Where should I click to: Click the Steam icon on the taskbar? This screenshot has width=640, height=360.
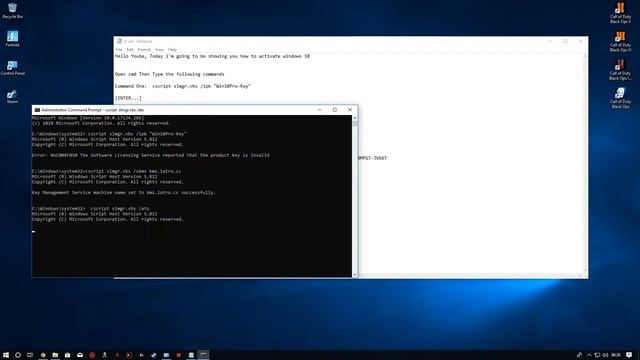[154, 355]
